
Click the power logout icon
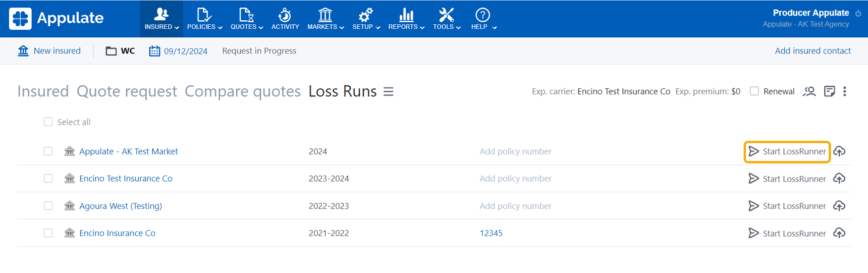pyautogui.click(x=858, y=13)
